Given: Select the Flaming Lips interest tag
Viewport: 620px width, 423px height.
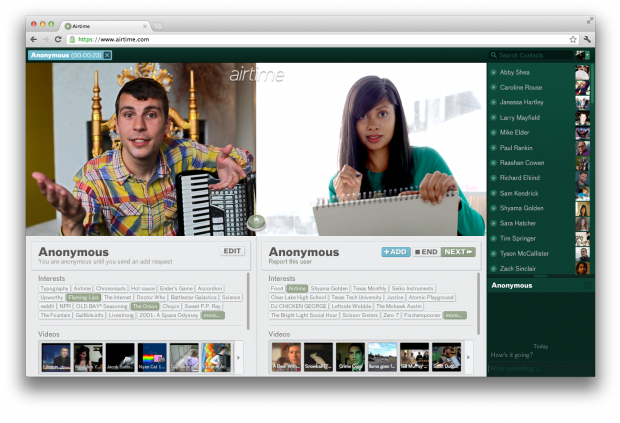Looking at the screenshot, I should click(x=83, y=297).
